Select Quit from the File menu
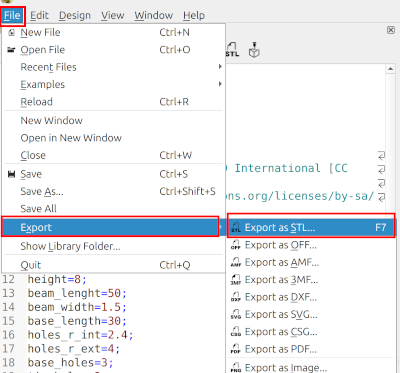The width and height of the screenshot is (400, 373). pyautogui.click(x=113, y=265)
